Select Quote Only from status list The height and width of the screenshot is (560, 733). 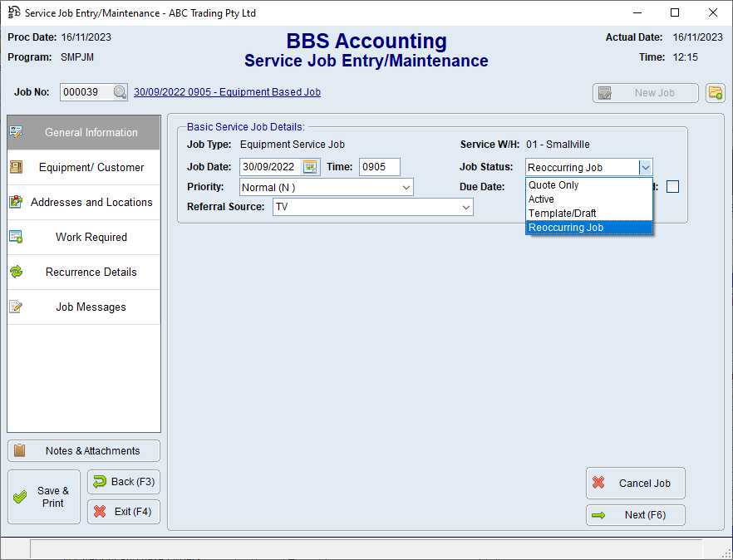coord(554,185)
